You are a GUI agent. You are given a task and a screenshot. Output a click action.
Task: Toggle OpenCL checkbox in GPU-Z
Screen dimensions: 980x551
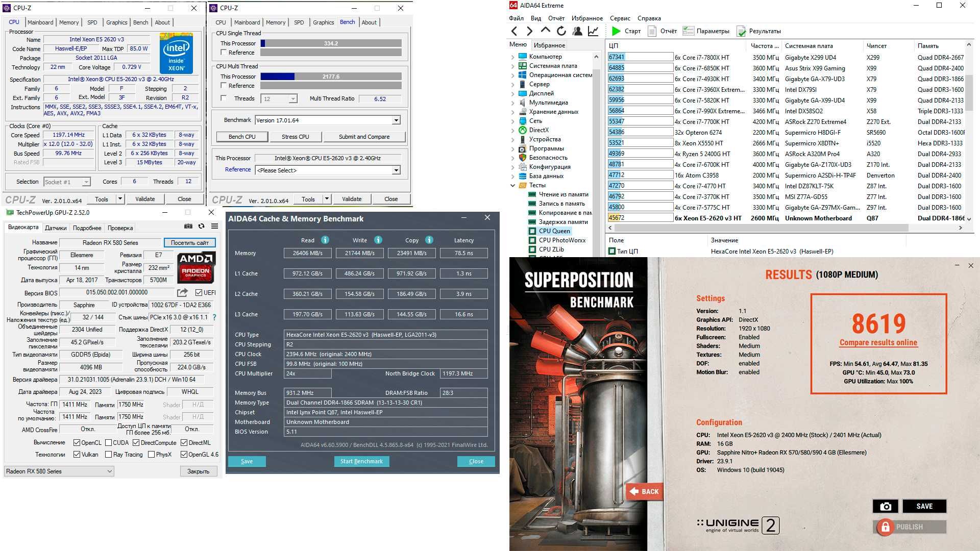point(77,443)
